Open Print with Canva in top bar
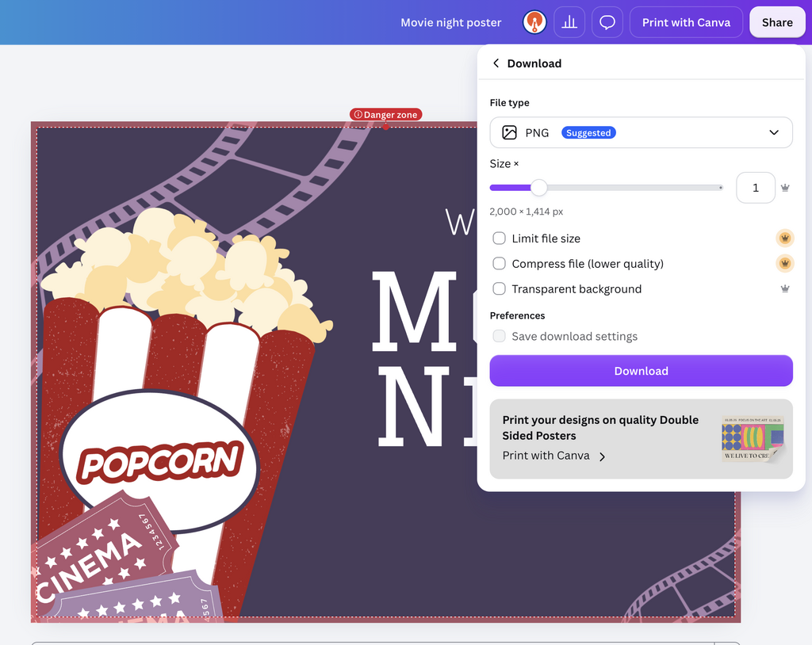Image resolution: width=812 pixels, height=645 pixels. (686, 22)
